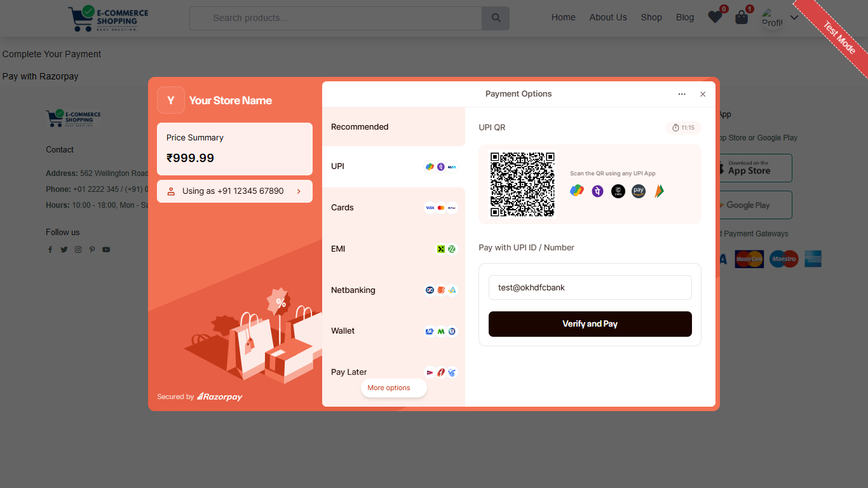This screenshot has height=488, width=868.
Task: Open the About Us nav link
Action: 608,17
